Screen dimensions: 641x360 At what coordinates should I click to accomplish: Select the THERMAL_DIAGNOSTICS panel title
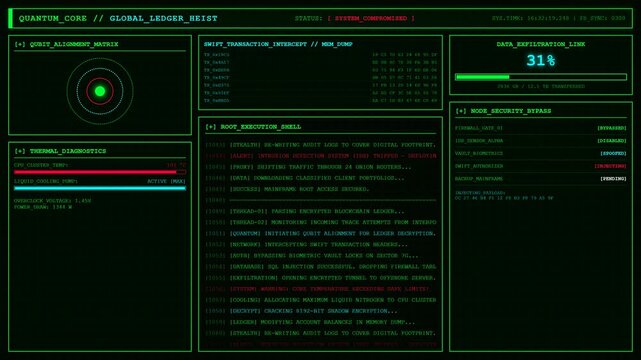68,151
